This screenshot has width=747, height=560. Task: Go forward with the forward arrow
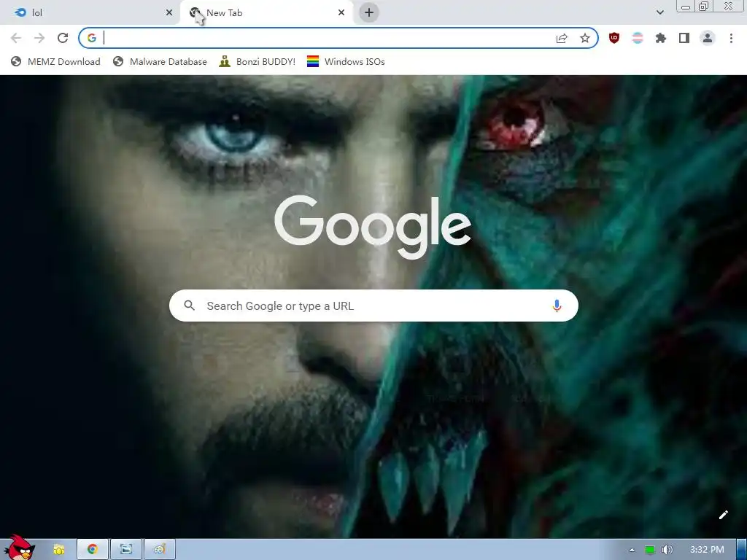(x=39, y=38)
